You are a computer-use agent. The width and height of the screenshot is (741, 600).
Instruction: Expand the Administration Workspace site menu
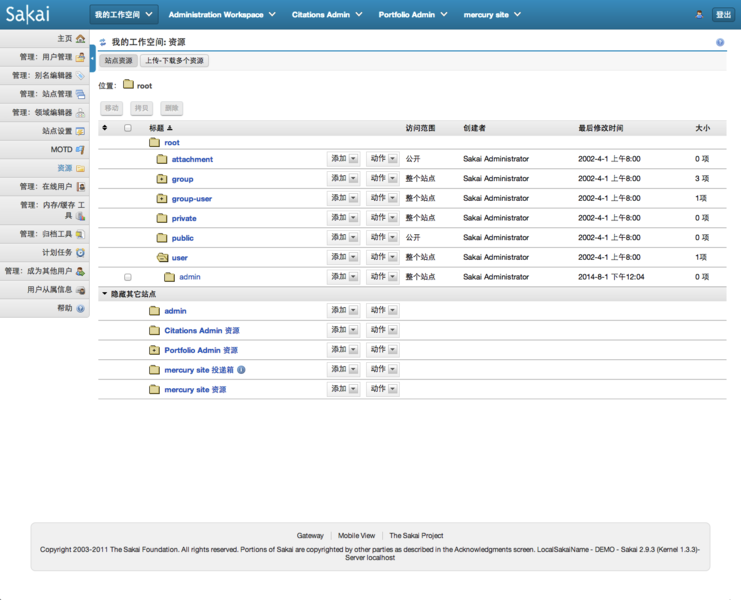(x=222, y=15)
